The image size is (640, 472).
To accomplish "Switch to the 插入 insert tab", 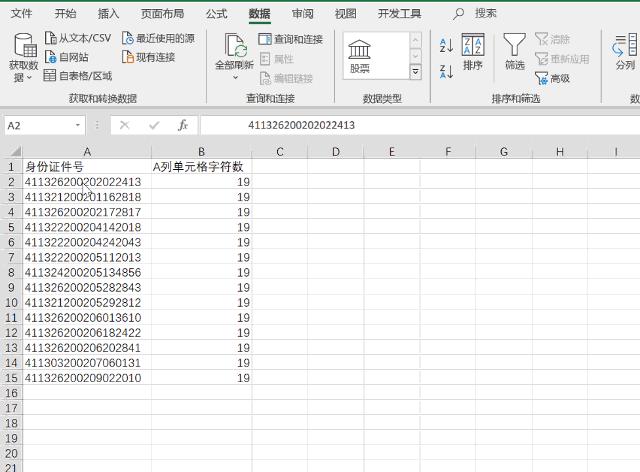I will (109, 14).
